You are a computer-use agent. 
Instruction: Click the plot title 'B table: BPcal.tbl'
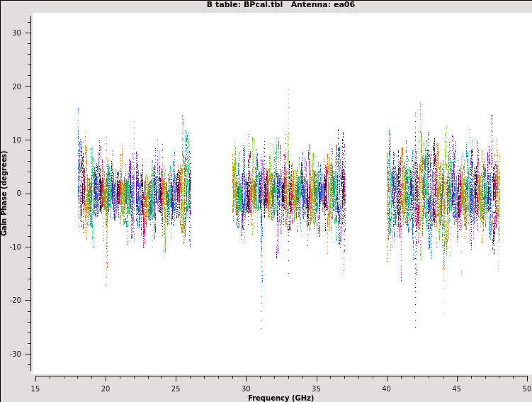pos(244,4)
